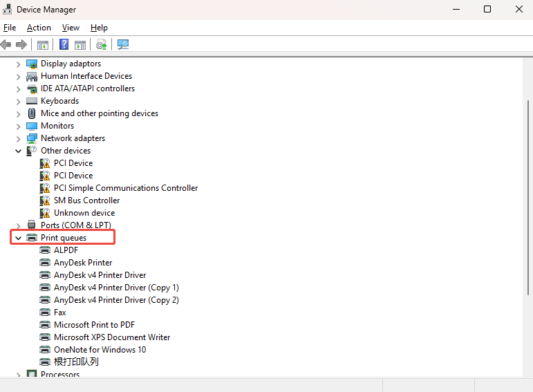Click the vertical scrollbar thumb
533x392 pixels.
point(527,198)
